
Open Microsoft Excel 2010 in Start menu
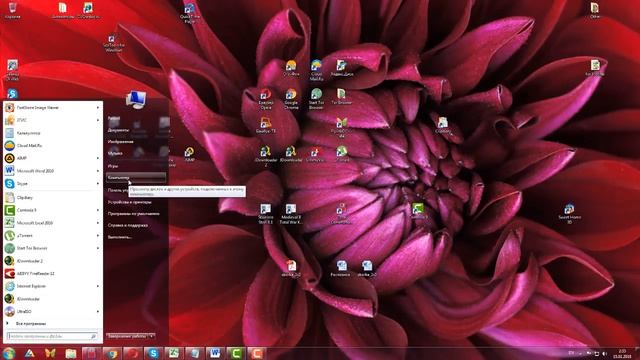52,223
